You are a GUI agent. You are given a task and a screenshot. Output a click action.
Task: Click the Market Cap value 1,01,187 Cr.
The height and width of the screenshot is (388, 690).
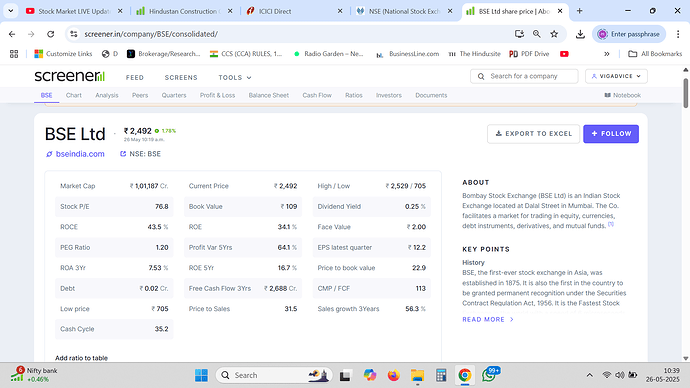(149, 186)
